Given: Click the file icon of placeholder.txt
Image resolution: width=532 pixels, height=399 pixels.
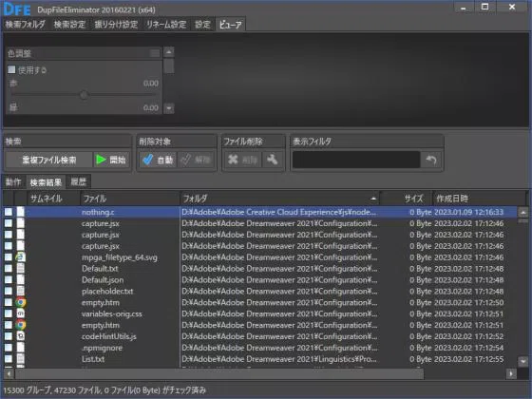Looking at the screenshot, I should pos(21,291).
